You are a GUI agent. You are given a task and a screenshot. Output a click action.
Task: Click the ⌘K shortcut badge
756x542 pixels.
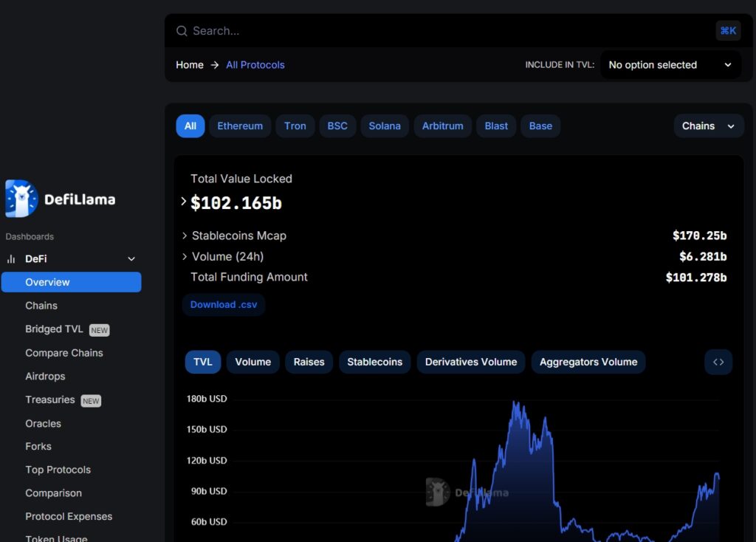(728, 31)
